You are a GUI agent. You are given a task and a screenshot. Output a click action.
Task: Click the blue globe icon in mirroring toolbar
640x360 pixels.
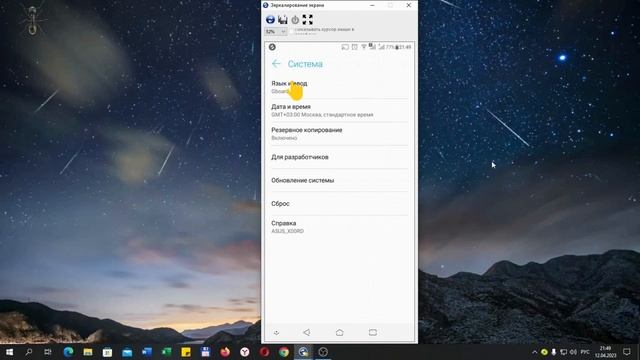click(x=270, y=20)
